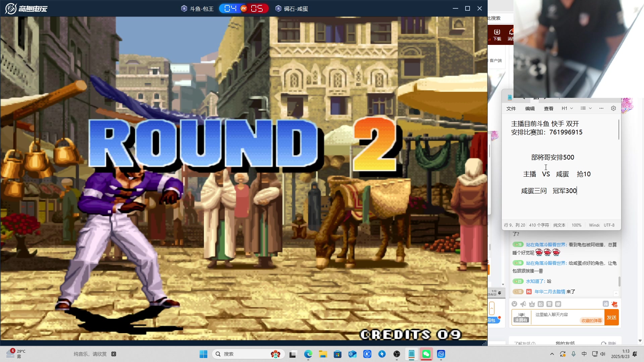Click the 粉 fan icon in chat toolbar
This screenshot has height=362, width=644.
point(541,304)
